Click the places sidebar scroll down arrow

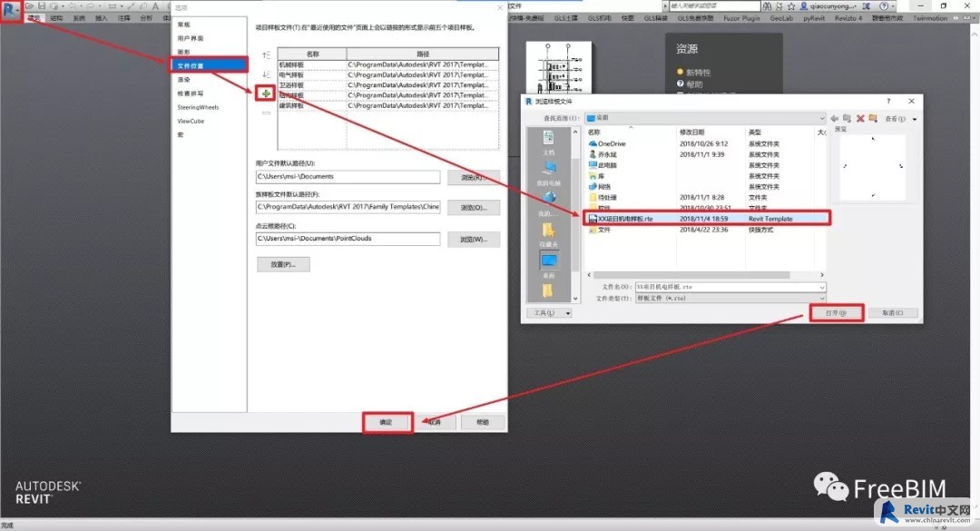coord(575,299)
